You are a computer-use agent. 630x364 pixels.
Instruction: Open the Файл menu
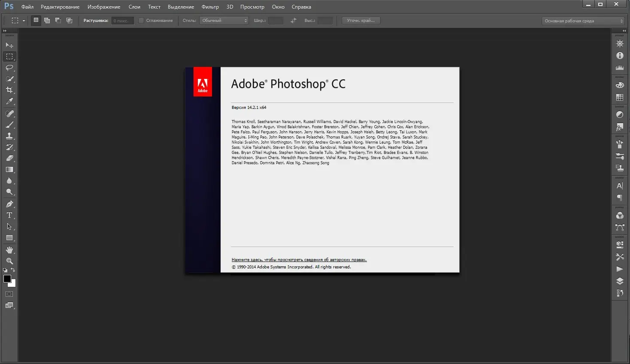pyautogui.click(x=27, y=7)
